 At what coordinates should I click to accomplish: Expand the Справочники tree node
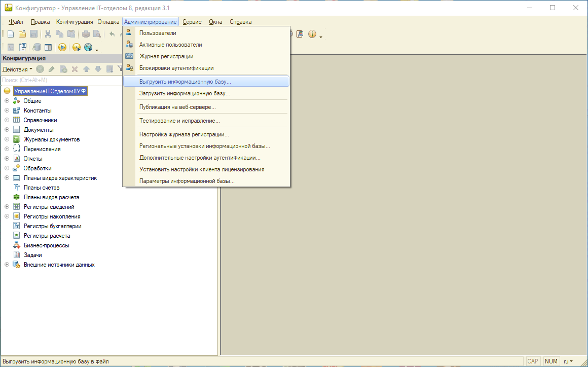tap(7, 120)
